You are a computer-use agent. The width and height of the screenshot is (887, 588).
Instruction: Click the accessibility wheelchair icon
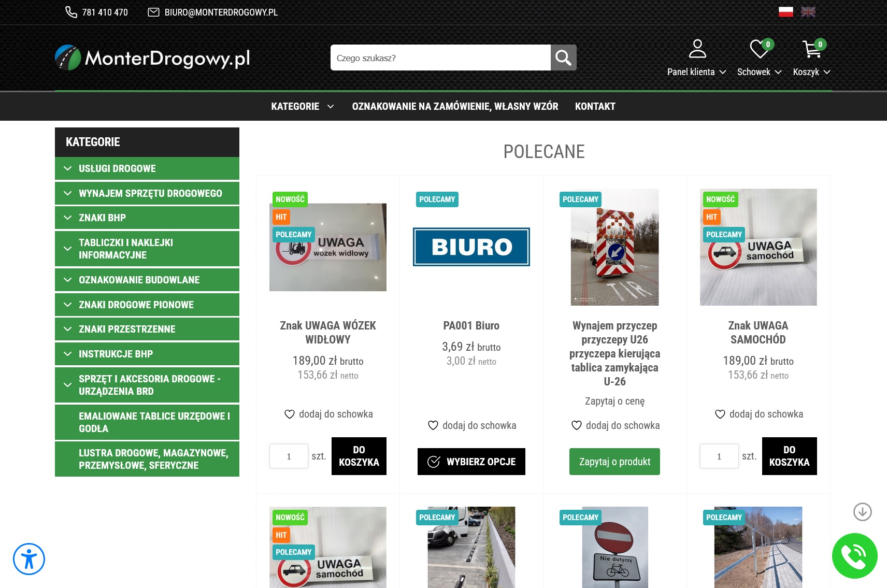30,559
